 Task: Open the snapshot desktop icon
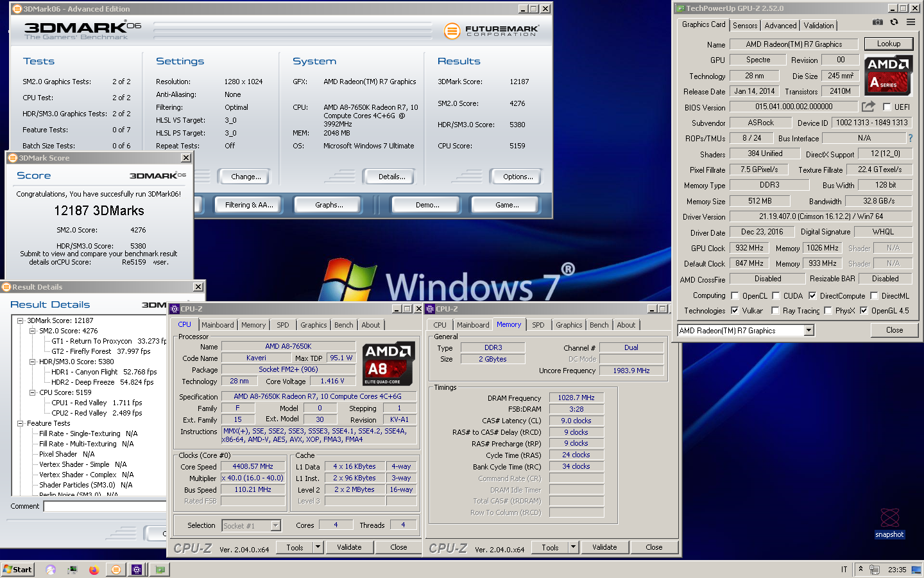(x=889, y=523)
